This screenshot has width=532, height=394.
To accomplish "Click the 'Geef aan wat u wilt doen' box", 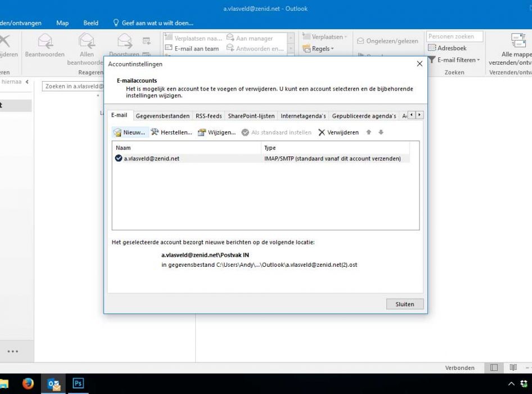I will [x=154, y=23].
